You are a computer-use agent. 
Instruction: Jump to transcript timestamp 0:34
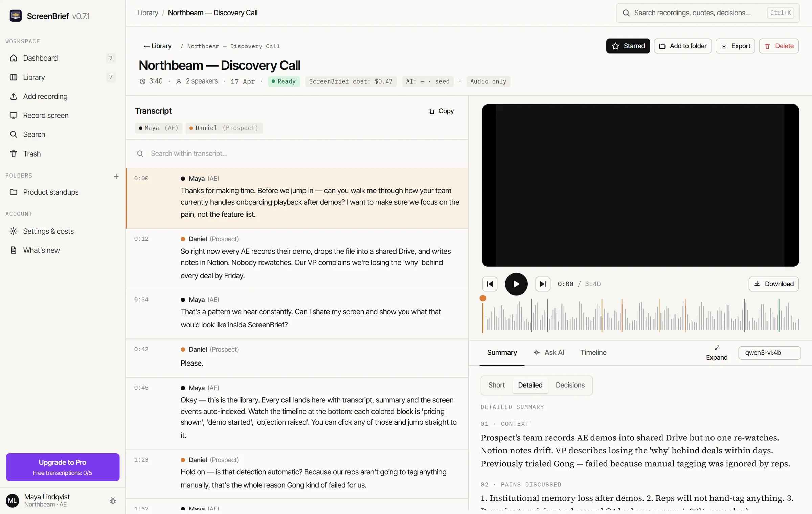[141, 300]
